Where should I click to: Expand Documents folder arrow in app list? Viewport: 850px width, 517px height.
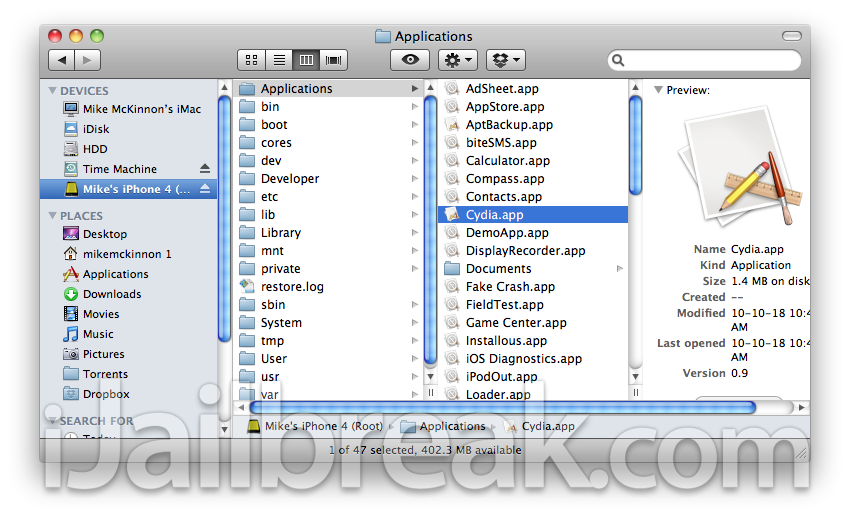pyautogui.click(x=620, y=269)
